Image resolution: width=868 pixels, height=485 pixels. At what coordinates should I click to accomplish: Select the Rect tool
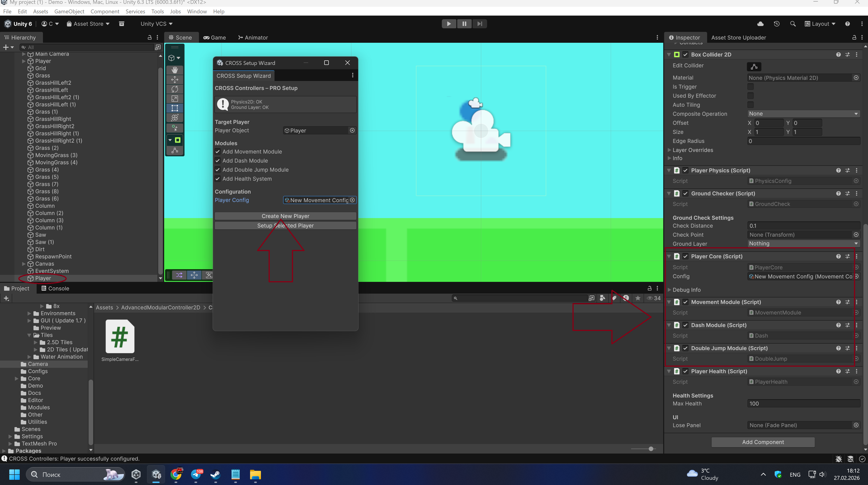(x=175, y=108)
